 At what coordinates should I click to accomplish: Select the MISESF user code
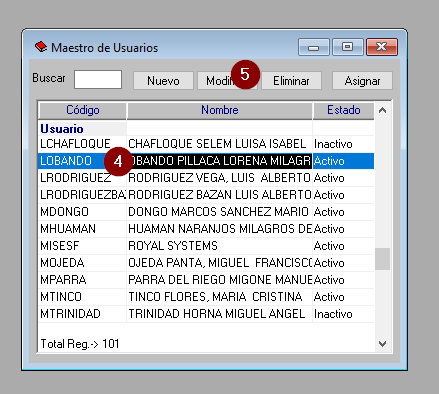(60, 246)
